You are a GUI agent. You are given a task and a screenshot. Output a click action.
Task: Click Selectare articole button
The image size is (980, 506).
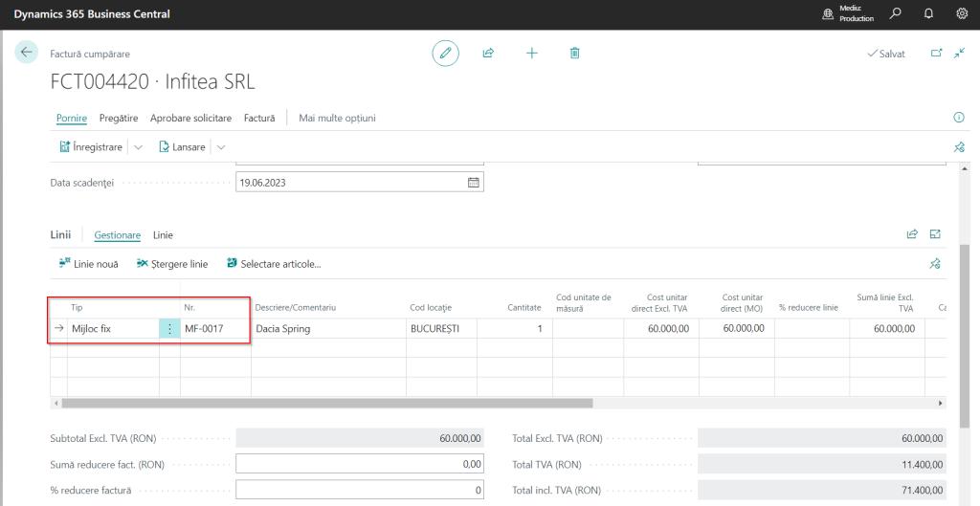(x=274, y=264)
